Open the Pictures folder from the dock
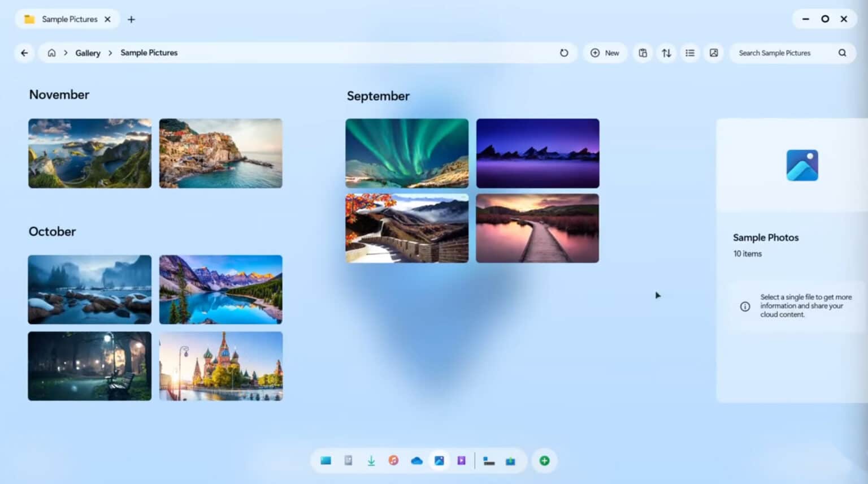The width and height of the screenshot is (868, 484). tap(439, 461)
